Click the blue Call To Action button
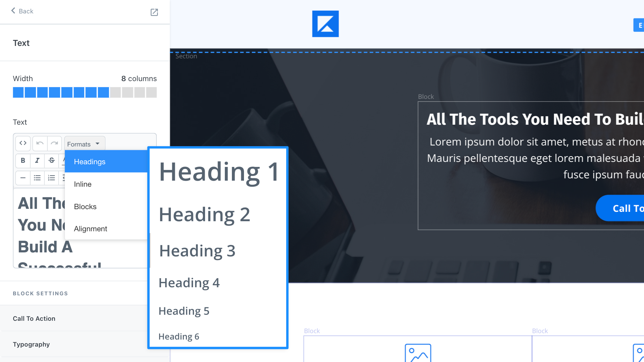This screenshot has width=644, height=362. point(621,208)
